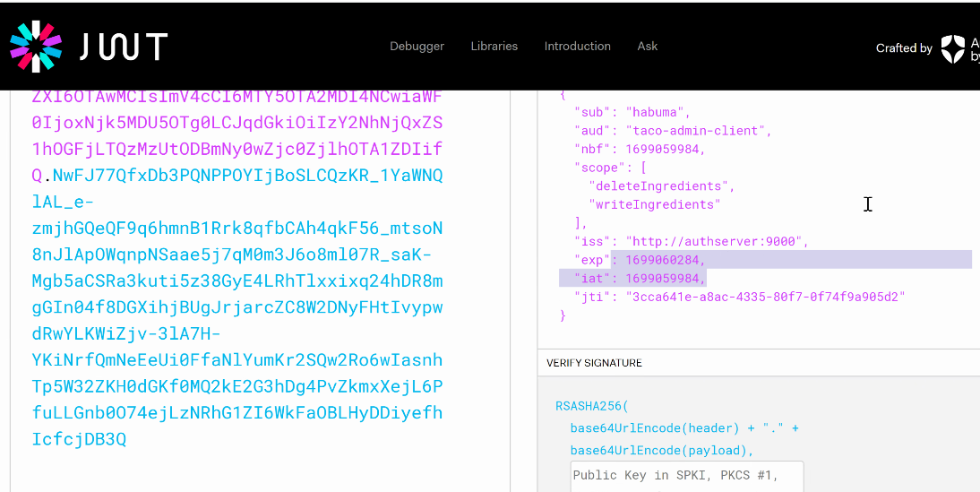Viewport: 980px width, 492px height.
Task: Click the "nbf": 1699059984 line
Action: tap(640, 150)
